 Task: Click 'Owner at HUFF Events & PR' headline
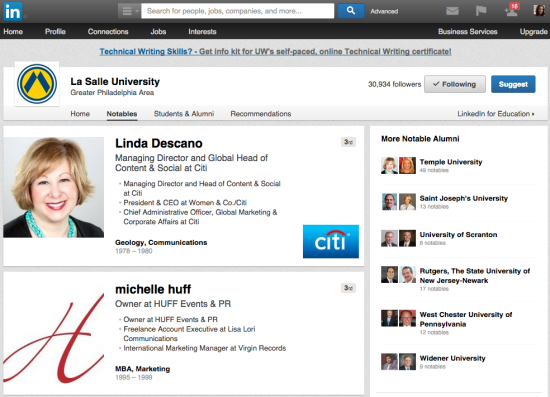[x=173, y=304]
